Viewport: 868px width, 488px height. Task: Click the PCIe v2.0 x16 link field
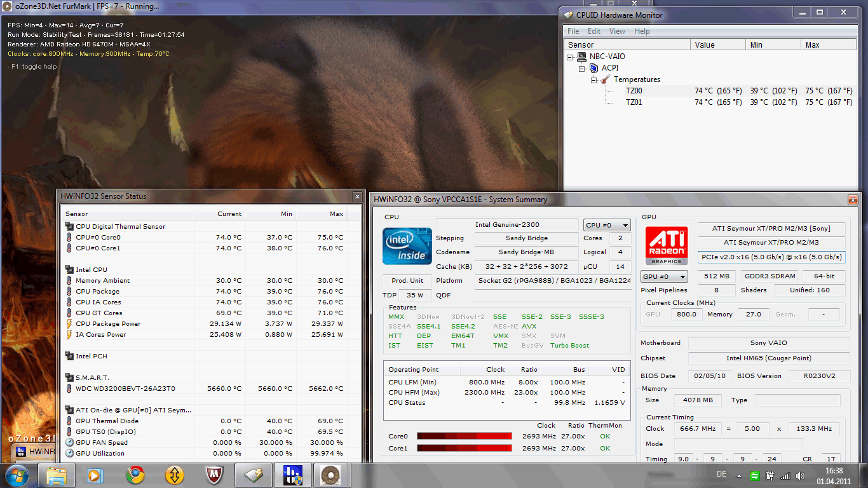(x=771, y=257)
